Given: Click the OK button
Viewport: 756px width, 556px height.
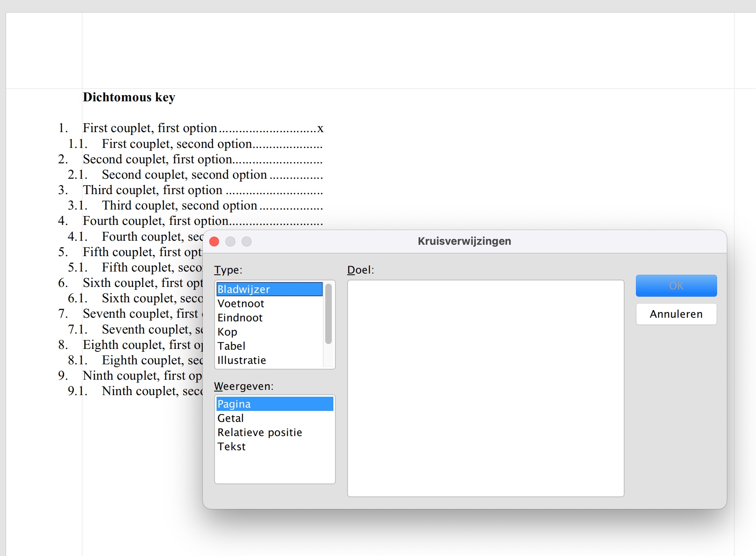Looking at the screenshot, I should tap(676, 286).
